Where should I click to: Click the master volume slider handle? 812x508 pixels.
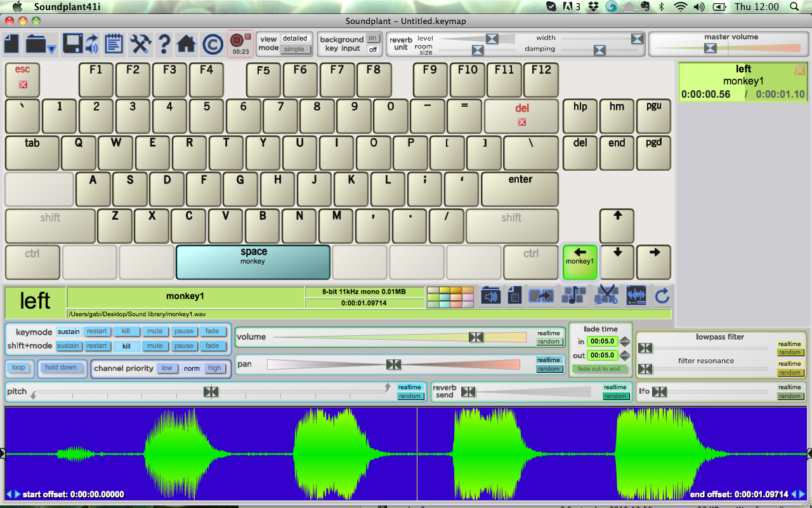710,48
